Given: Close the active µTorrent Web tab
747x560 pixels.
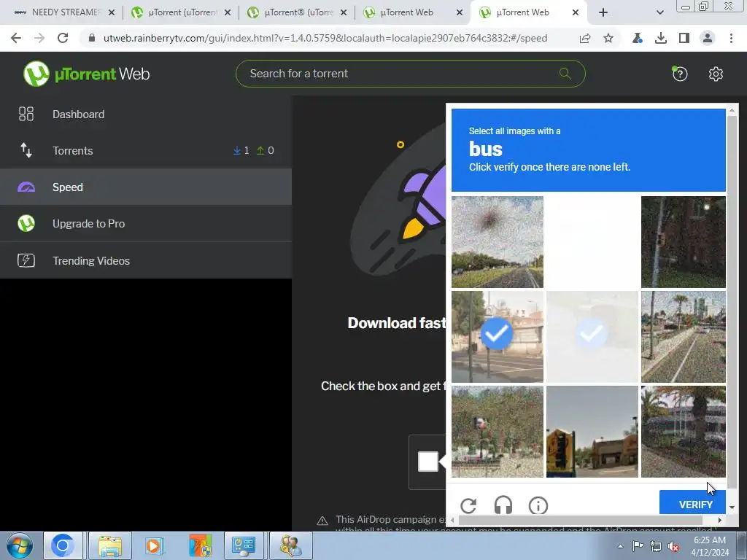Looking at the screenshot, I should pyautogui.click(x=576, y=12).
